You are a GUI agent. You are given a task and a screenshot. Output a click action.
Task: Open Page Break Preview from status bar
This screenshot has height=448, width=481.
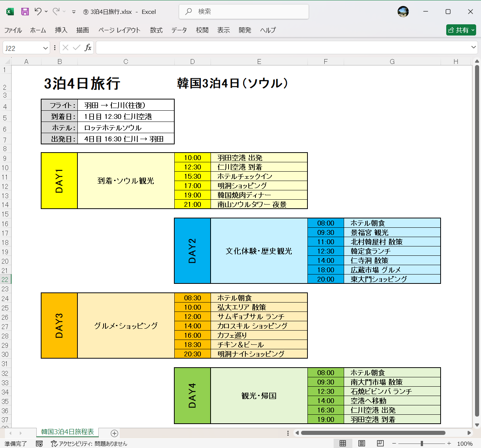tap(380, 444)
